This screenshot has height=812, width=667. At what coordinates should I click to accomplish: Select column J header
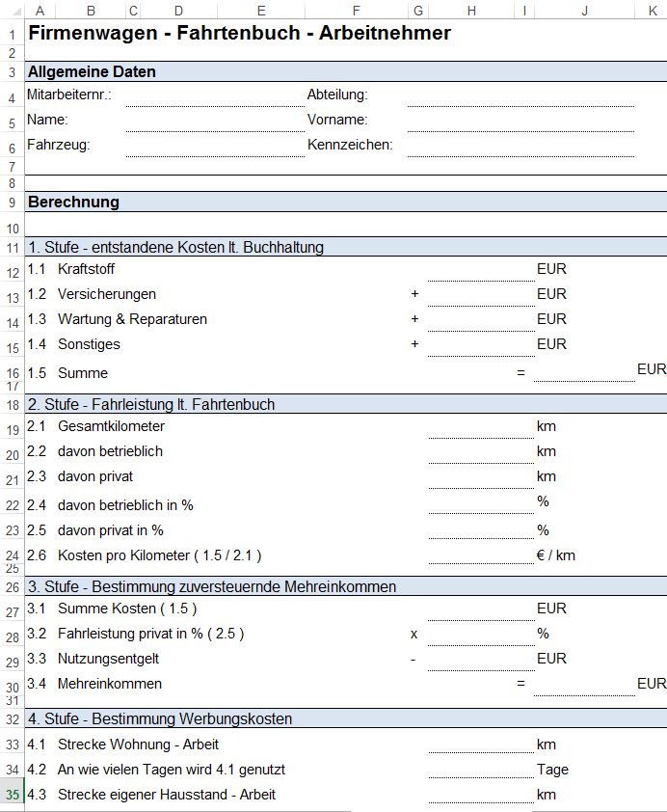[x=585, y=11]
